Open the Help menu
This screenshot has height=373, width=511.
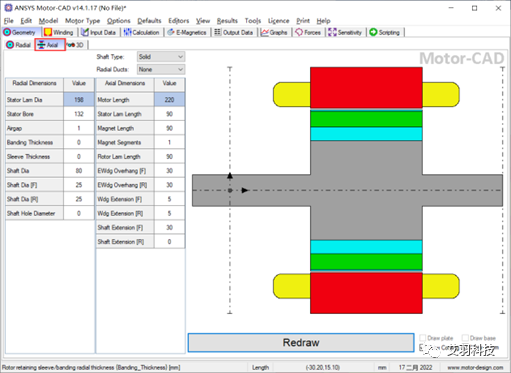(x=323, y=21)
